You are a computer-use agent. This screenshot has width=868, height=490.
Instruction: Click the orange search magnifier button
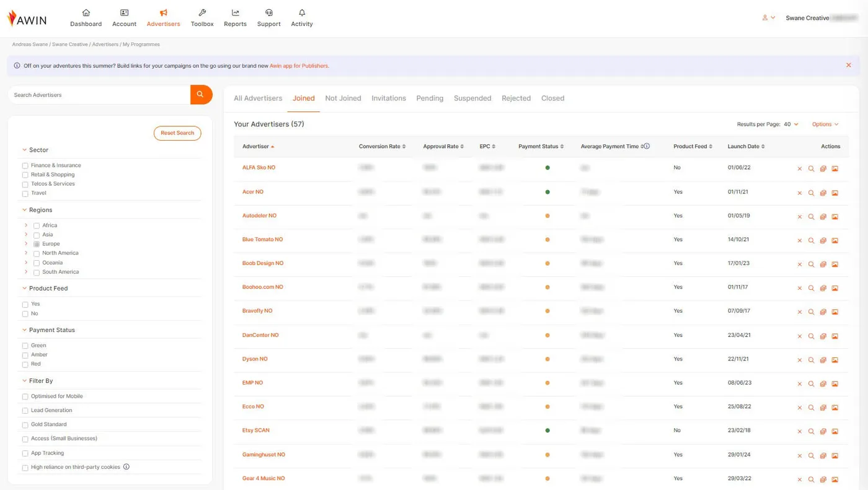tap(201, 95)
